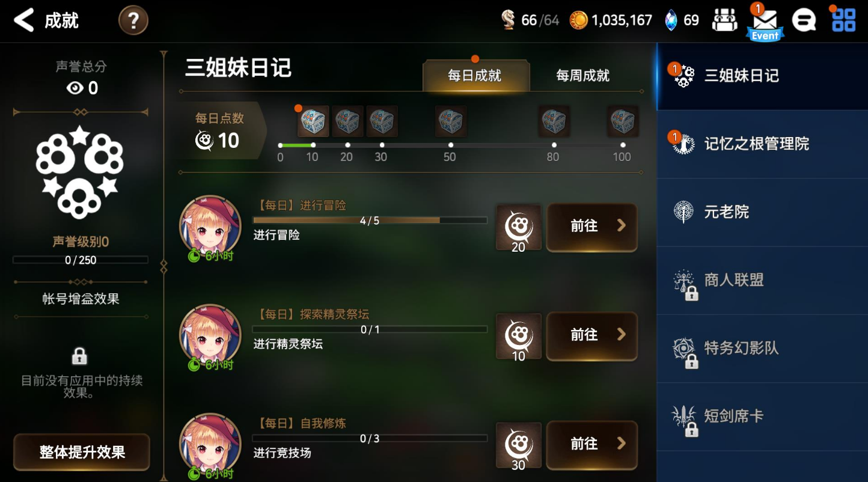Viewport: 868px width, 482px height.
Task: Click 前往 for 进行冒险 quest
Action: (591, 227)
